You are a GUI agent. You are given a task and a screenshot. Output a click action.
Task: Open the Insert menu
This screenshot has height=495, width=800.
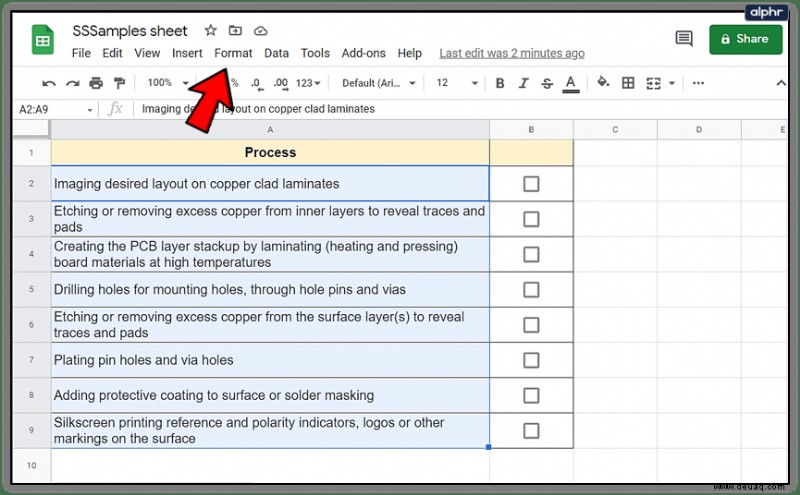pos(187,53)
